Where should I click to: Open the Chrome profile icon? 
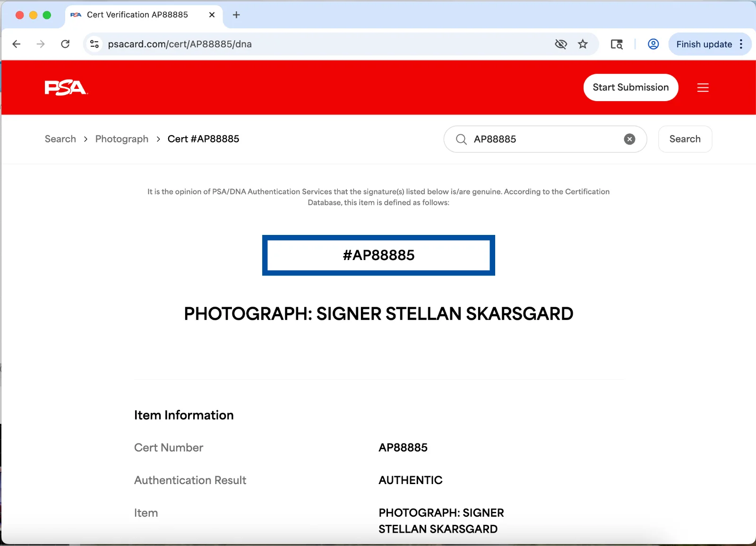653,44
